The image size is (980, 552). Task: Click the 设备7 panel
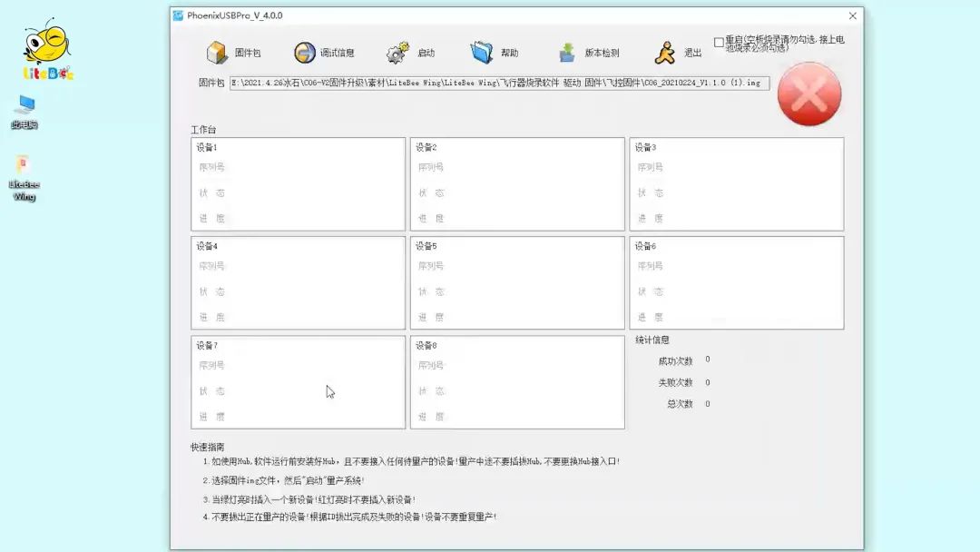(299, 382)
